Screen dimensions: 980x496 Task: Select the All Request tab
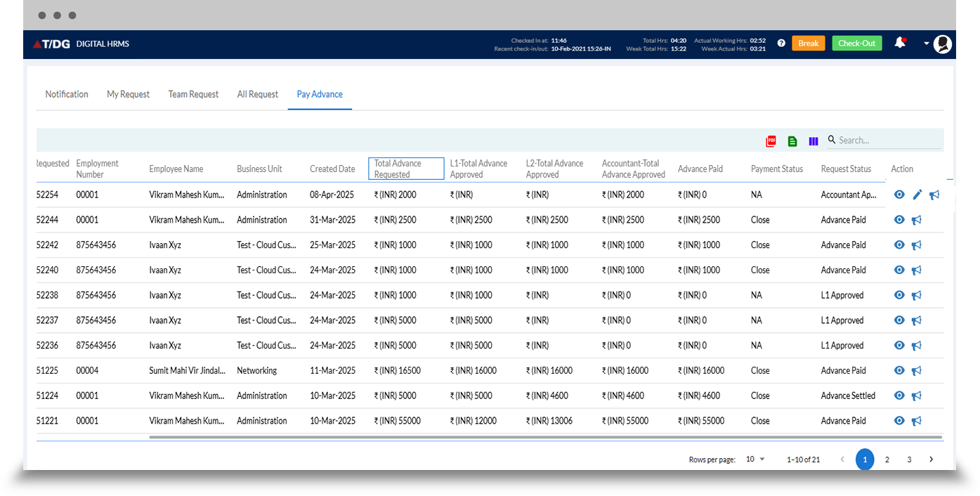[x=258, y=94]
